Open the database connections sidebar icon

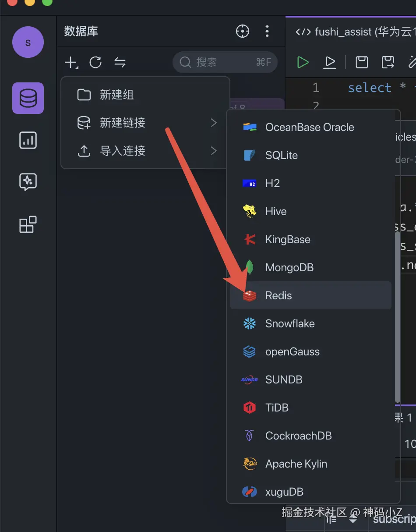point(28,98)
